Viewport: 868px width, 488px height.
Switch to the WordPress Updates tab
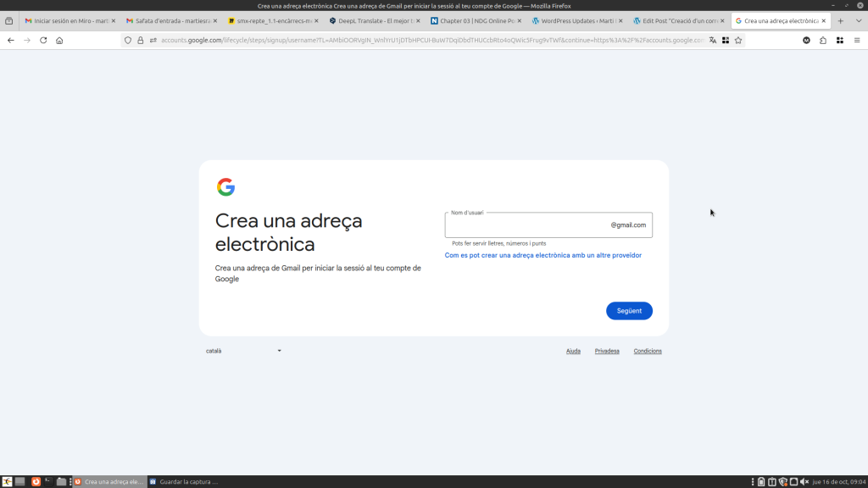[x=576, y=20]
